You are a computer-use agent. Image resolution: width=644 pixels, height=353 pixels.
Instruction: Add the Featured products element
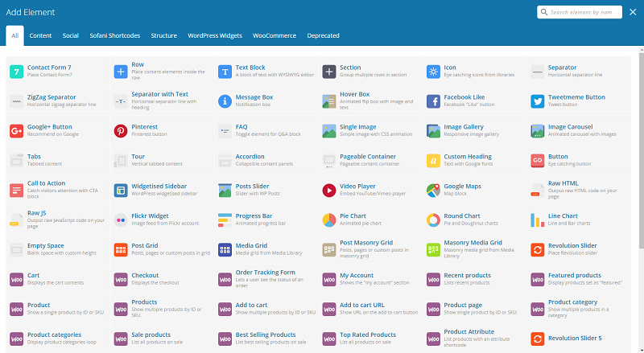coord(579,279)
